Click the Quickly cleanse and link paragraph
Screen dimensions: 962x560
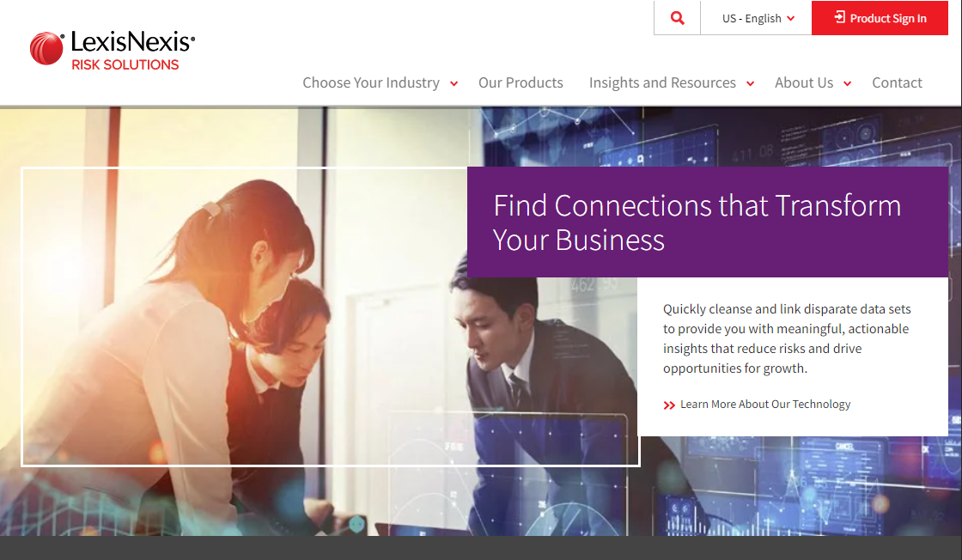tap(787, 338)
